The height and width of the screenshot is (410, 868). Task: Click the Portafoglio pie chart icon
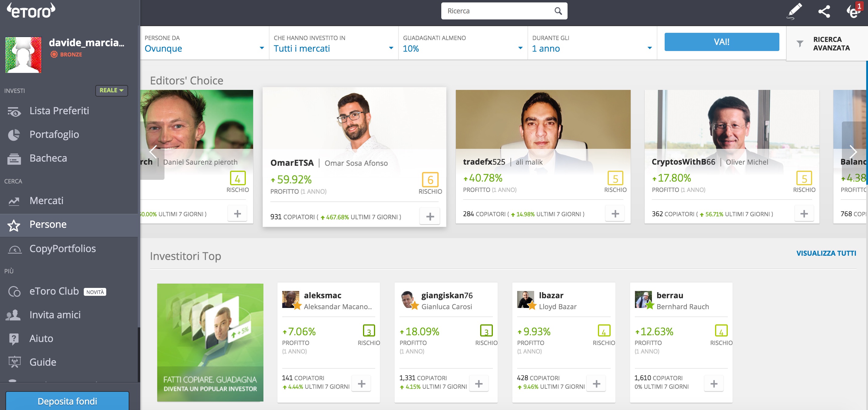tap(14, 135)
